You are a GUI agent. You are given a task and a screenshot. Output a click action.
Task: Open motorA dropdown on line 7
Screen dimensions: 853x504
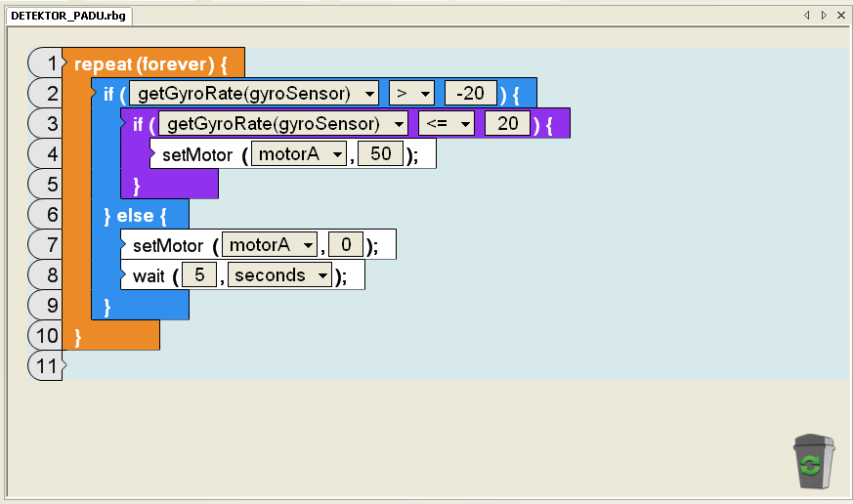tap(270, 245)
